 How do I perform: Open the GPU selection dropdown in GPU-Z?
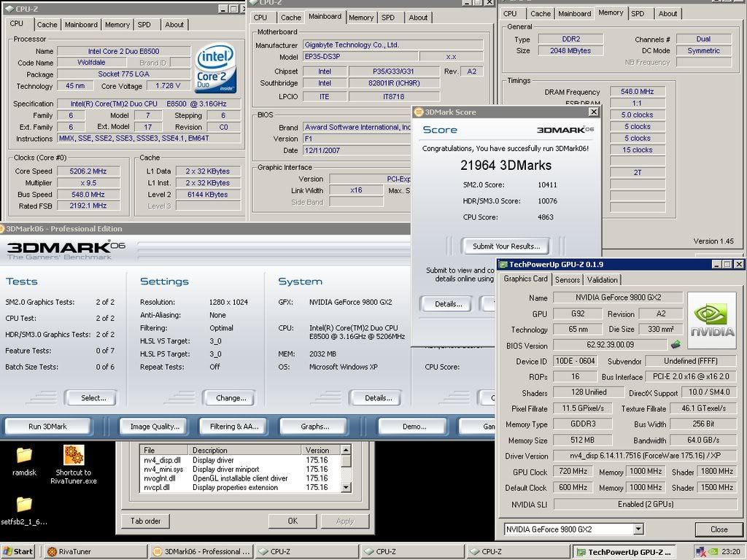[x=638, y=529]
